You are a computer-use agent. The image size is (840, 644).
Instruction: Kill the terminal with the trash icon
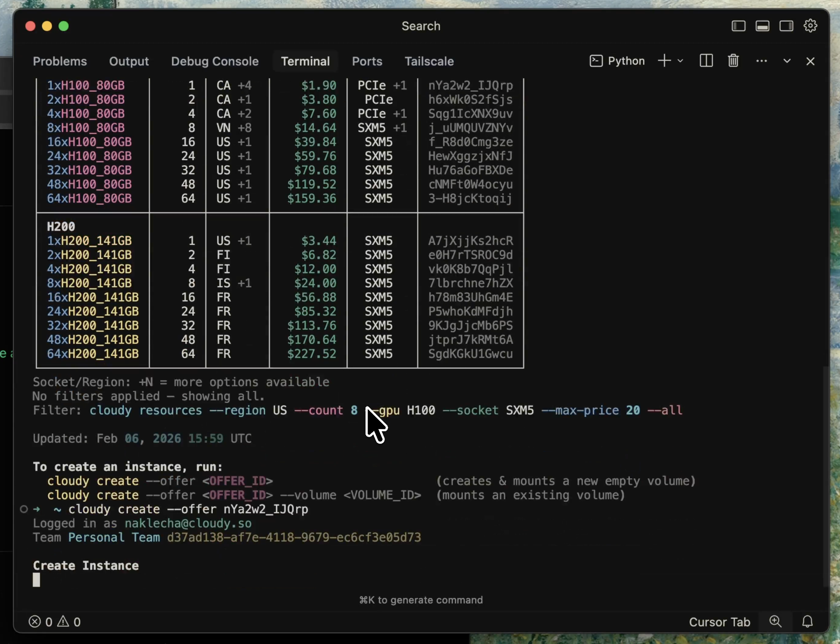(733, 61)
